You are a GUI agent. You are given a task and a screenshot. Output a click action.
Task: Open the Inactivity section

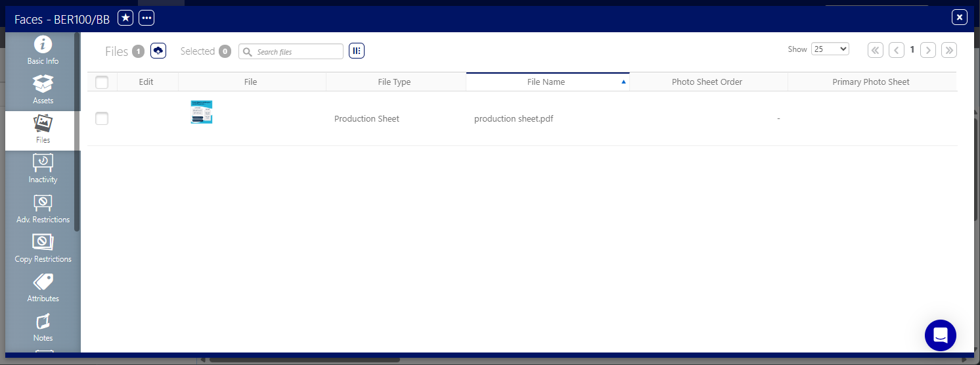click(43, 170)
